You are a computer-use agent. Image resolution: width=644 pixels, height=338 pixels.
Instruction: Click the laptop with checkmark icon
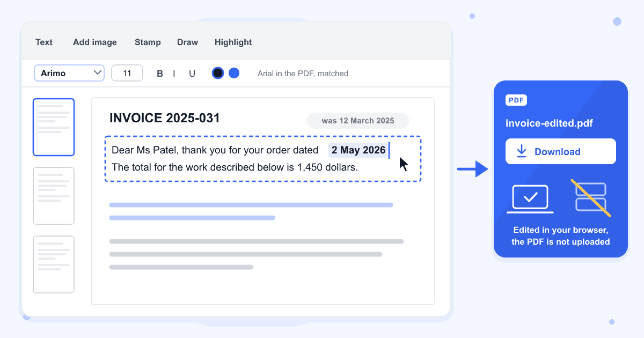click(530, 199)
